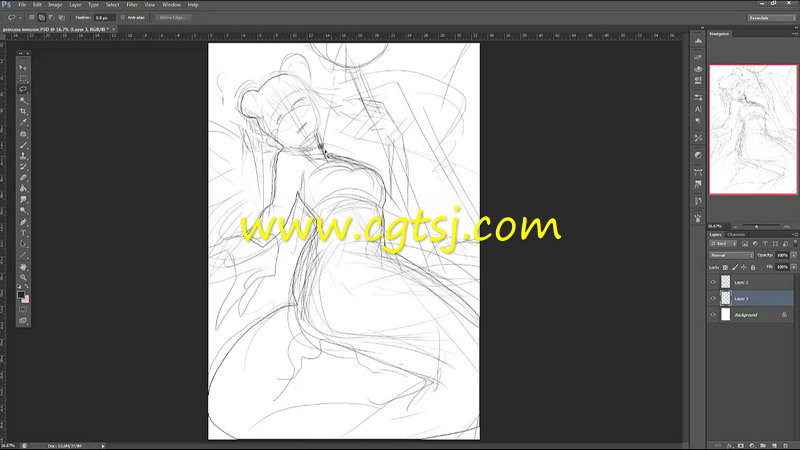This screenshot has height=450, width=800.
Task: Reset default foreground and background colors
Action: point(19,287)
